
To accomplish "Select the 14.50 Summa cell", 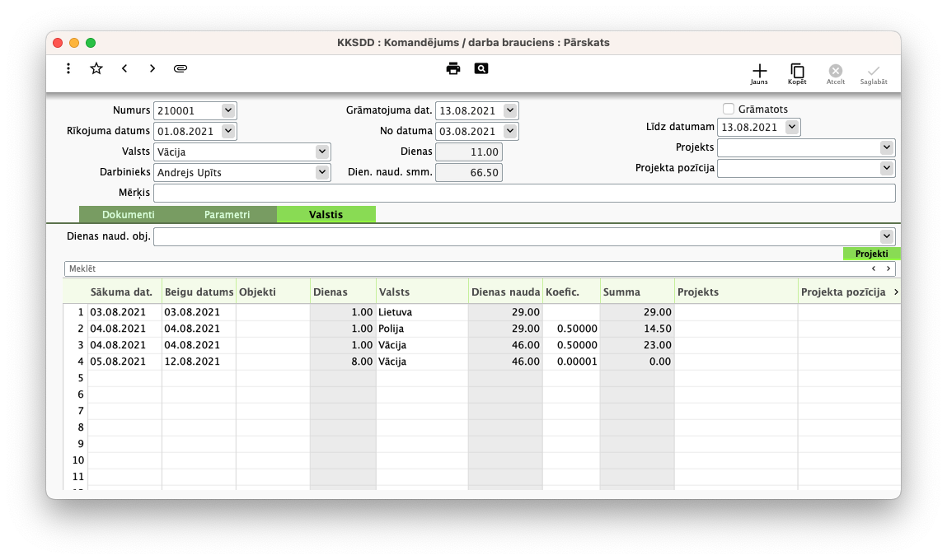I will click(x=637, y=329).
